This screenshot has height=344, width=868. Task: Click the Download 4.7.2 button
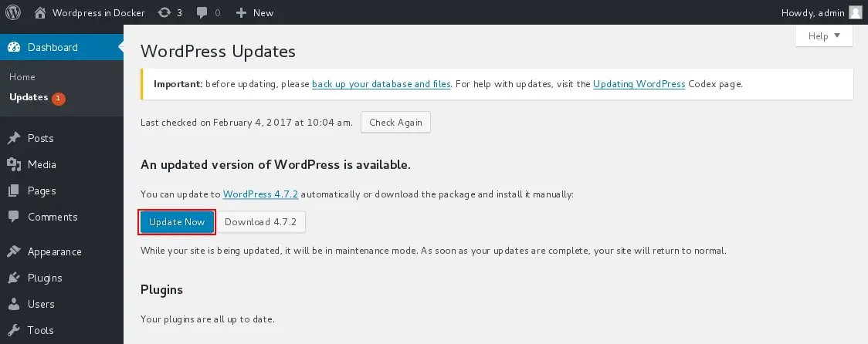261,222
